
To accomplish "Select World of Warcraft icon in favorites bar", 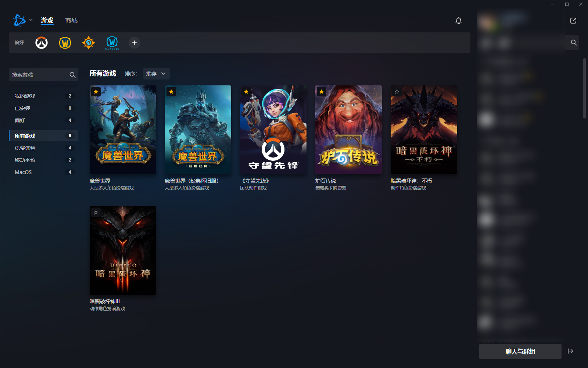I will pos(65,43).
